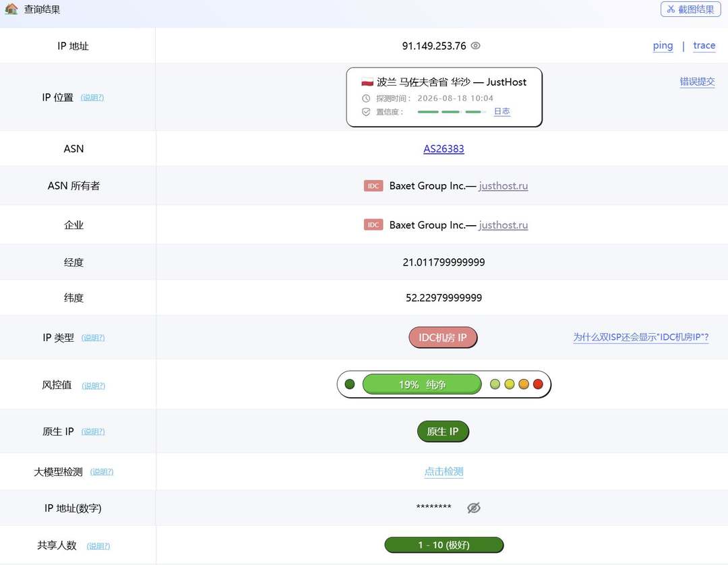Open the AS26383 link

[x=444, y=148]
